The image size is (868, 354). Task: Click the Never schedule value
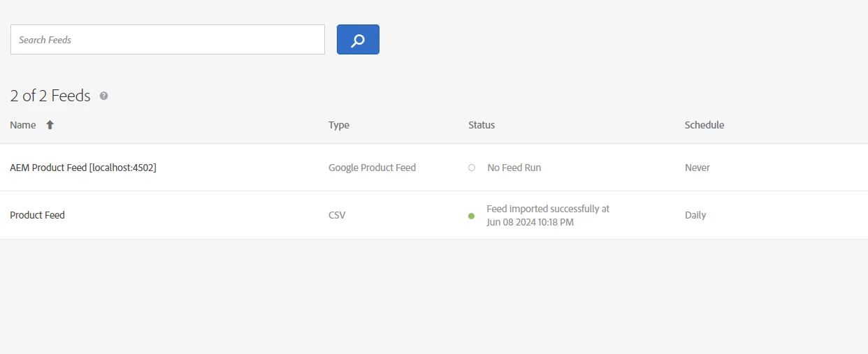[697, 168]
